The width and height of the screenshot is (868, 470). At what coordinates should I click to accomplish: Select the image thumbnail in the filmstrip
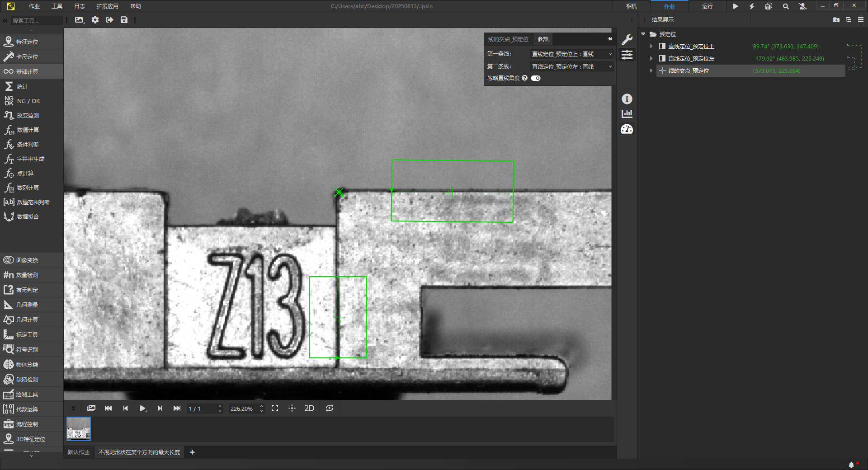(x=79, y=428)
